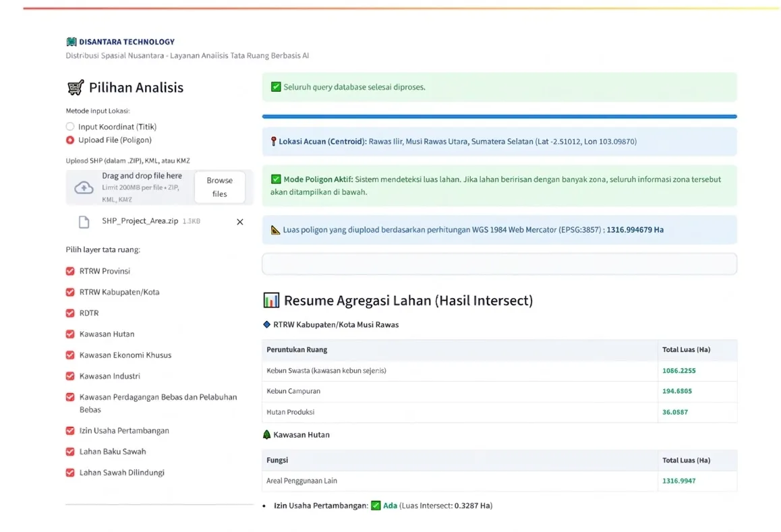The image size is (781, 532).
Task: Click the tree icon beside Kawasan Hutan heading
Action: pos(268,435)
